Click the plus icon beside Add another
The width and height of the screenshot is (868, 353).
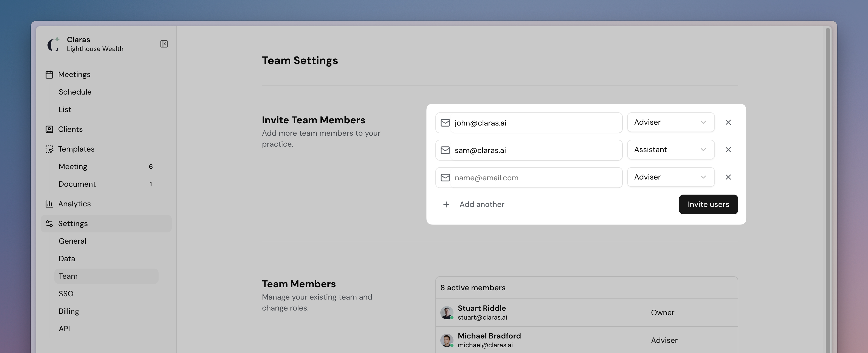[x=446, y=205]
